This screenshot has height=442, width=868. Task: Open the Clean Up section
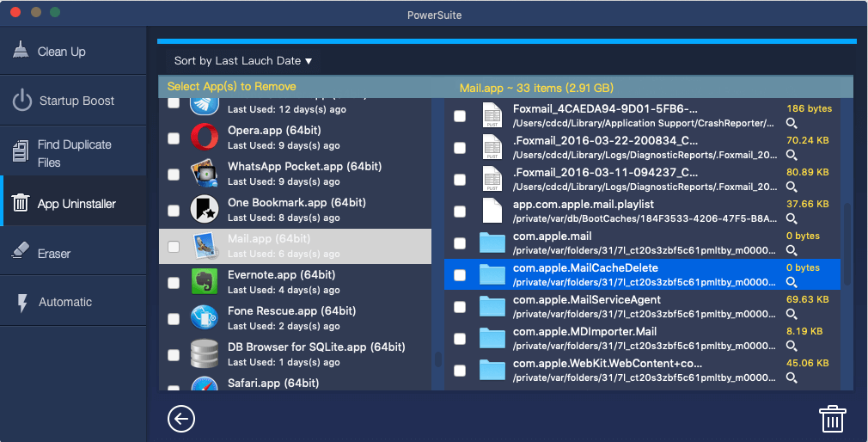[73, 51]
